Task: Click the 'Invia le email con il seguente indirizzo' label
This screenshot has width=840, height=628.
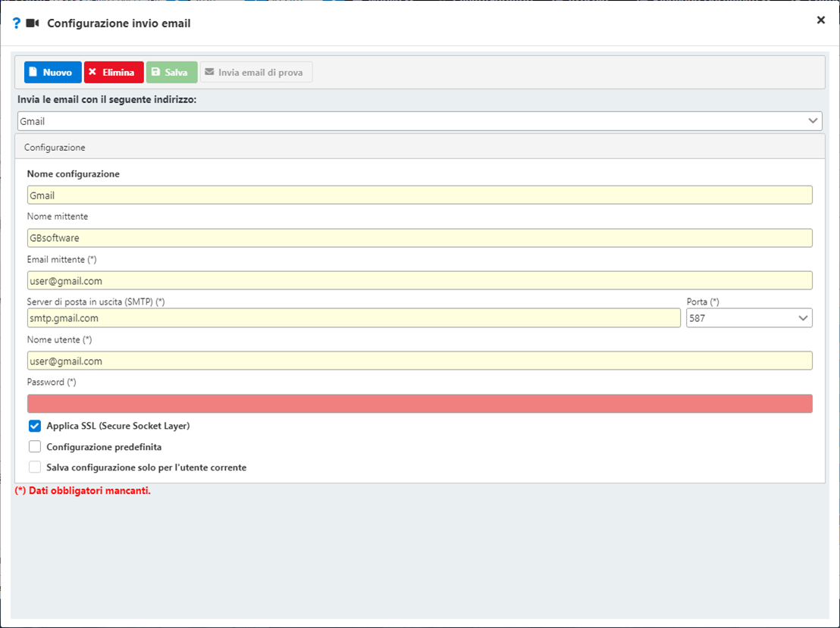Action: 107,99
